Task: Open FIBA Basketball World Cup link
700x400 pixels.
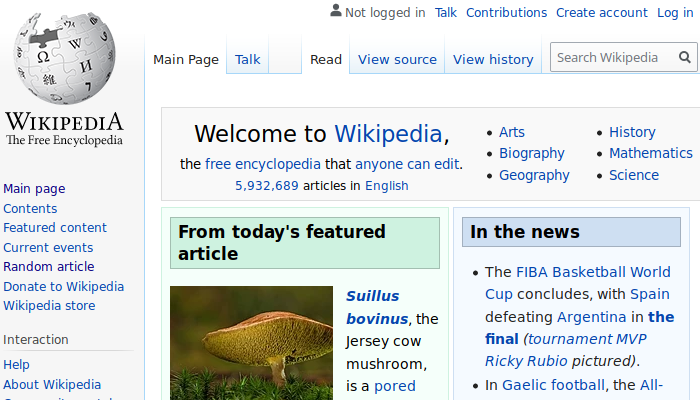Action: (578, 283)
